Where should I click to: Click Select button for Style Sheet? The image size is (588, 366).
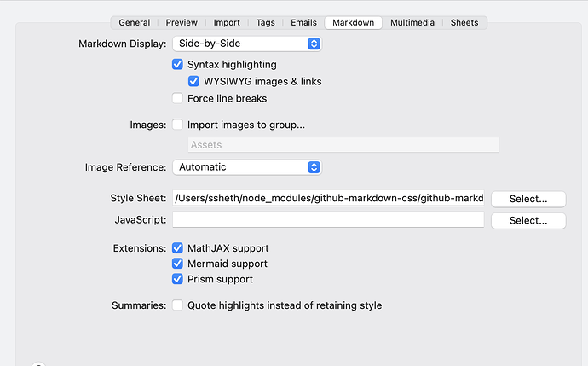click(x=528, y=199)
